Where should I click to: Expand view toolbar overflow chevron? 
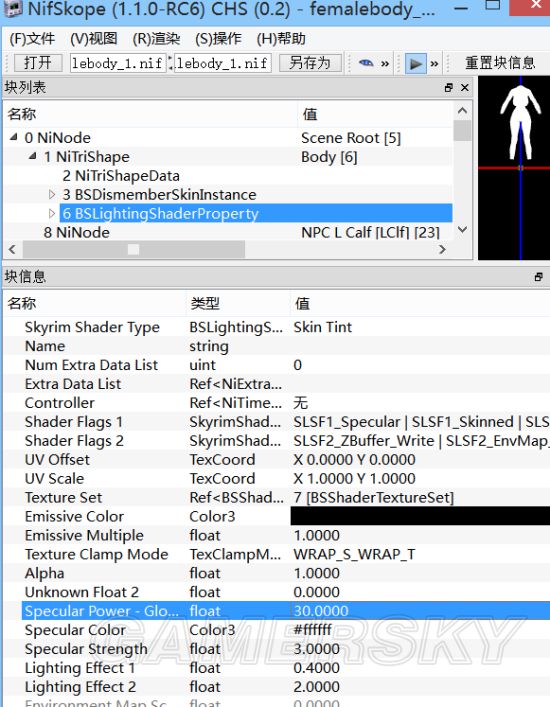pyautogui.click(x=385, y=64)
